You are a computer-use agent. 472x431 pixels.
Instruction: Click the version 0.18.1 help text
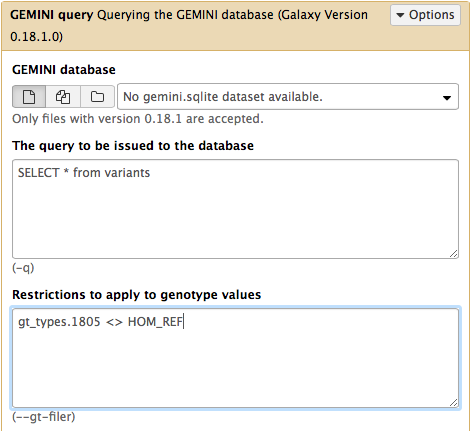138,119
